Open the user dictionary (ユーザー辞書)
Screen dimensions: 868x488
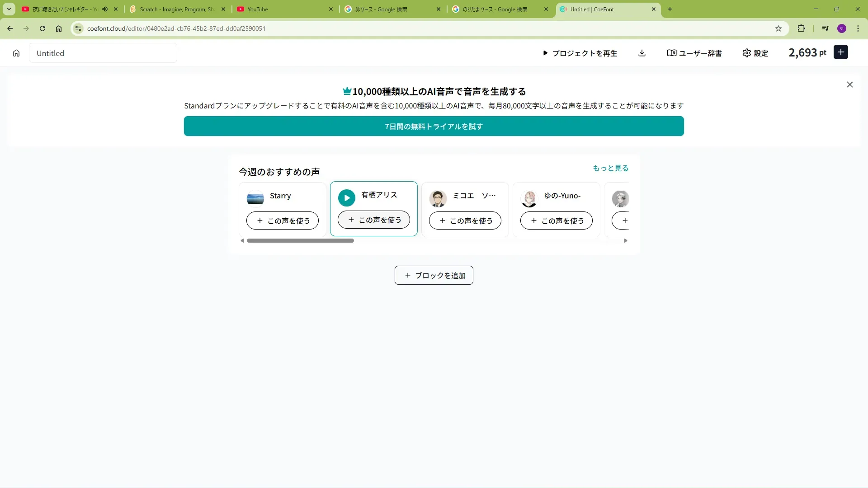point(694,53)
